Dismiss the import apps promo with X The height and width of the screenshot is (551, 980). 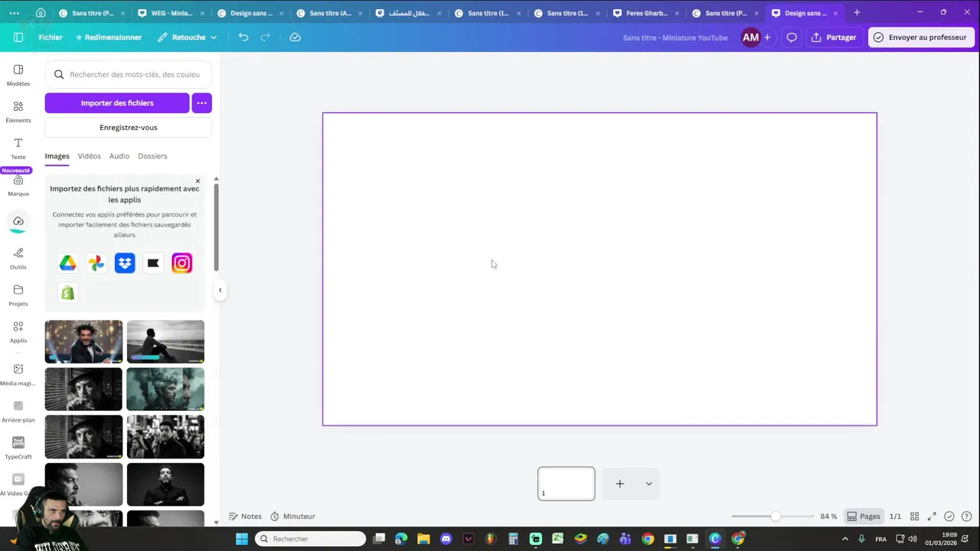(198, 181)
